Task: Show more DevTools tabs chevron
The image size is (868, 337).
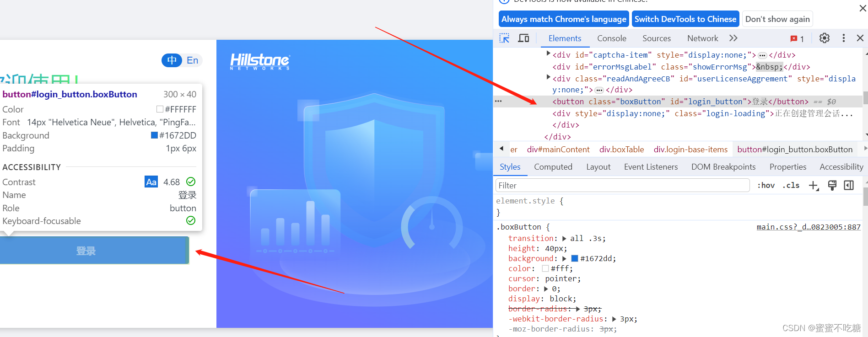Action: pyautogui.click(x=733, y=38)
